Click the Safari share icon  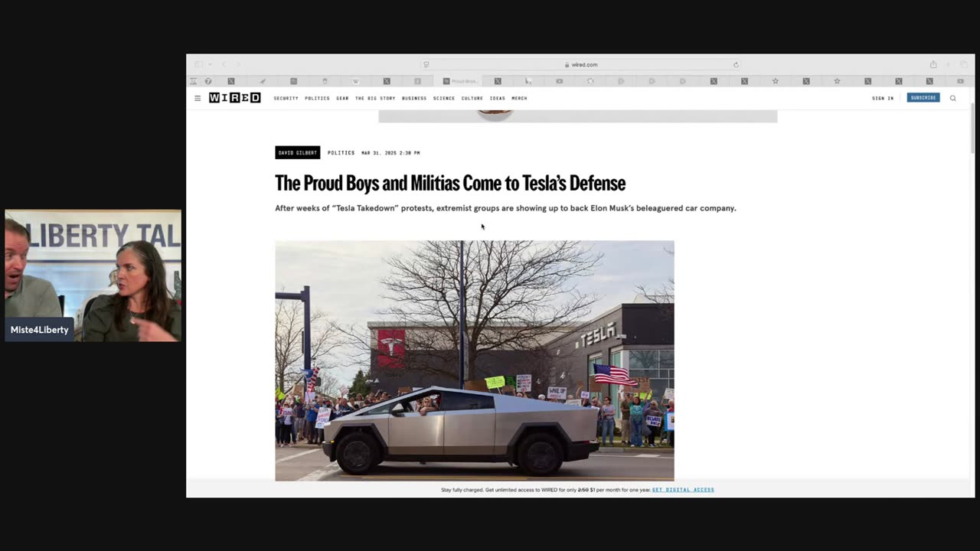pos(933,64)
